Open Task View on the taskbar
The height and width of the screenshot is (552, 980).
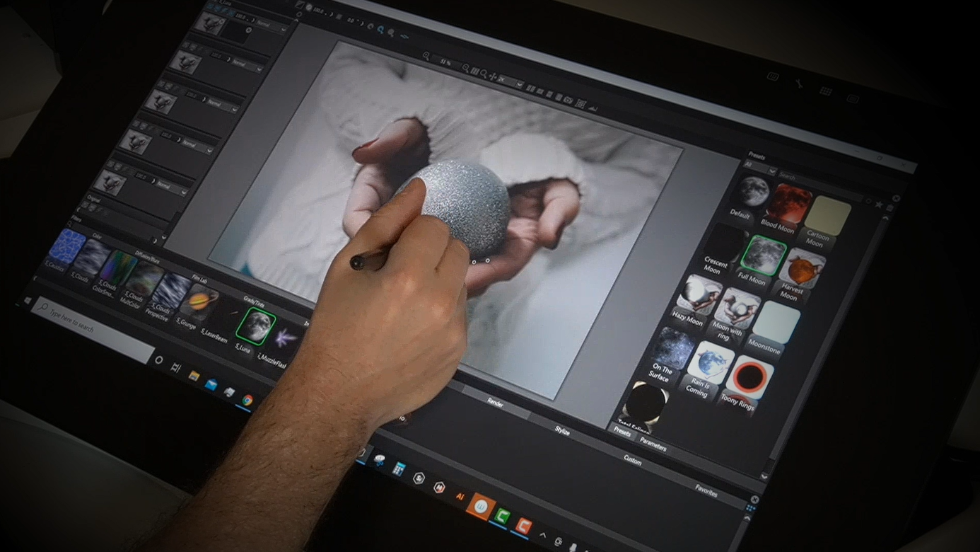176,367
